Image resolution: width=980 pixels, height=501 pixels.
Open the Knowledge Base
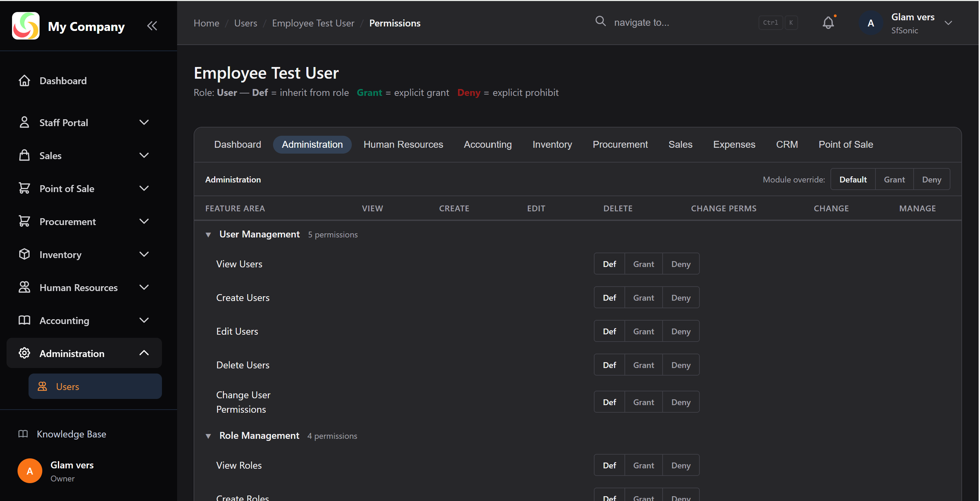pyautogui.click(x=71, y=434)
